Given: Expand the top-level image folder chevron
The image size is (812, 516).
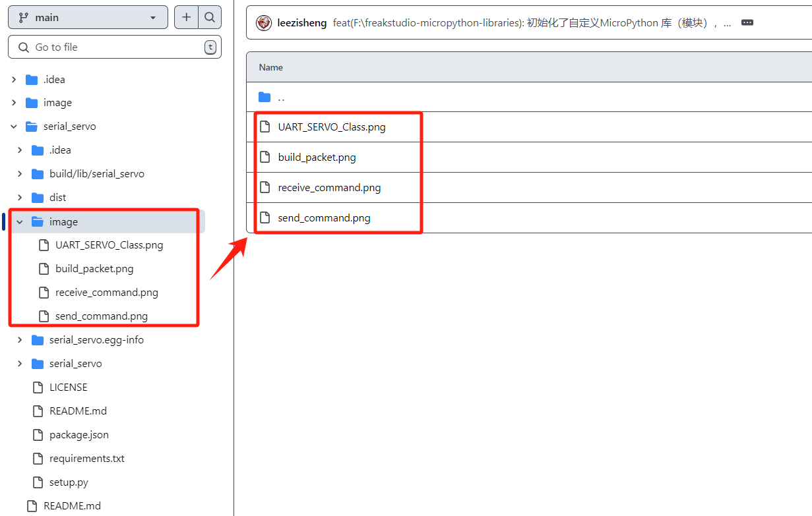Looking at the screenshot, I should click(14, 103).
